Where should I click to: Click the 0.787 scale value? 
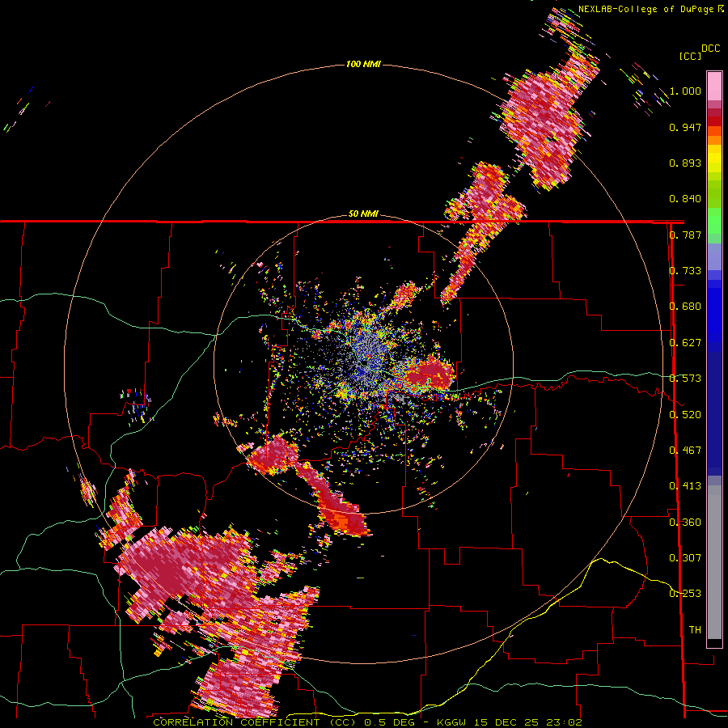coord(685,235)
